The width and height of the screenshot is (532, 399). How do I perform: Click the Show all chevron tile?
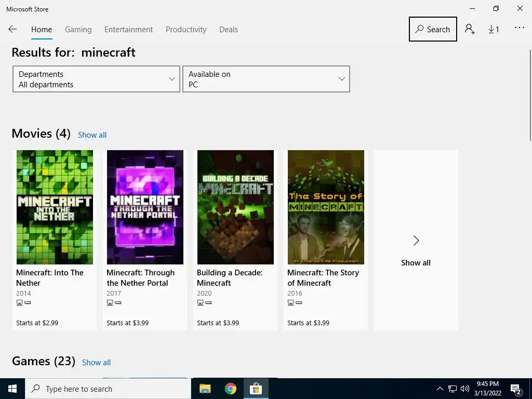coord(416,240)
